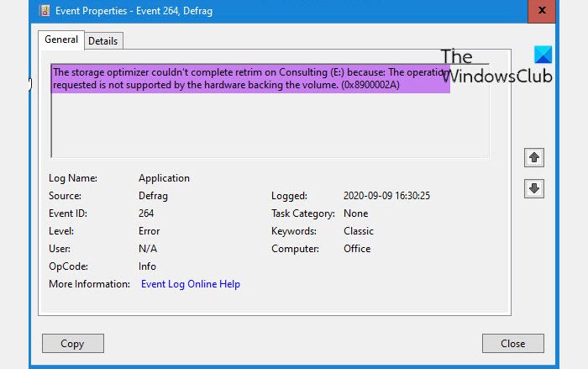Click the down arrow for next event
The image size is (588, 369).
point(534,188)
